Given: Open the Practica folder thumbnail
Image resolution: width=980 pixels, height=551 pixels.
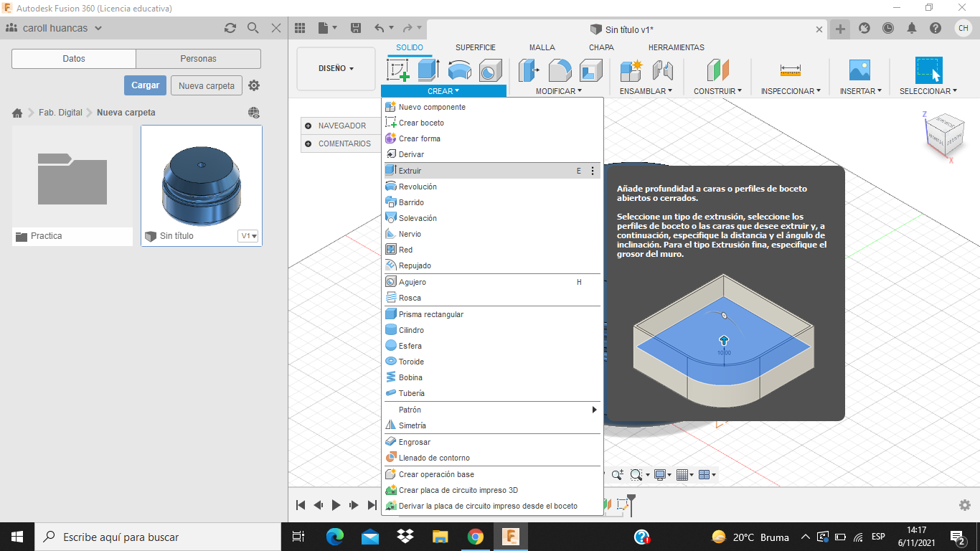Looking at the screenshot, I should (x=72, y=176).
